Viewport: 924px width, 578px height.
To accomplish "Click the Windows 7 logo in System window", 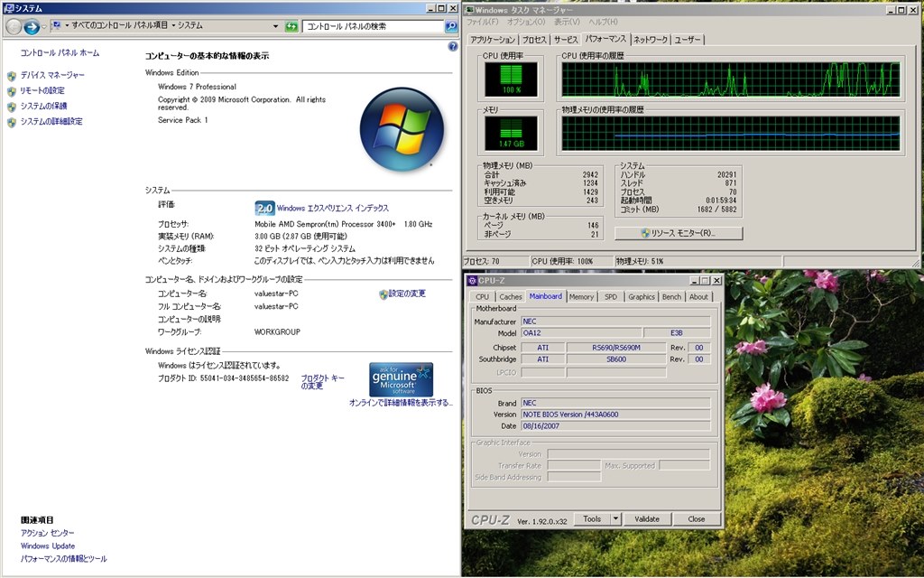I will [402, 130].
